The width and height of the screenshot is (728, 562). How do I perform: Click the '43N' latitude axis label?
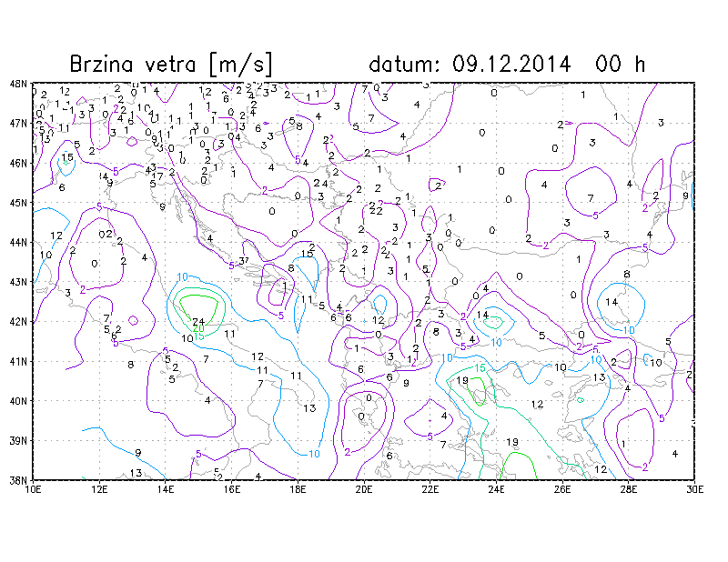18,282
